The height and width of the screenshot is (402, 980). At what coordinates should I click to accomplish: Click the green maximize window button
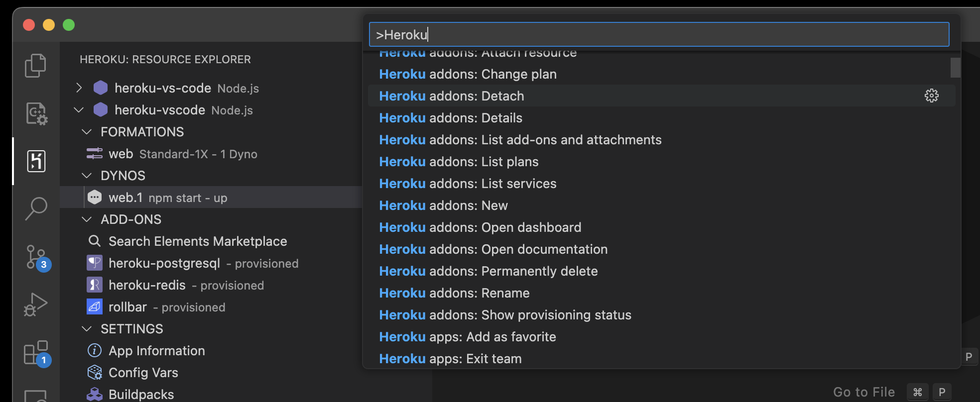69,25
